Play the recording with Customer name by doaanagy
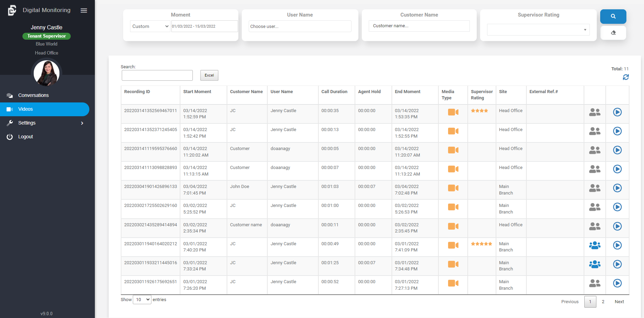644x318 pixels. tap(617, 226)
